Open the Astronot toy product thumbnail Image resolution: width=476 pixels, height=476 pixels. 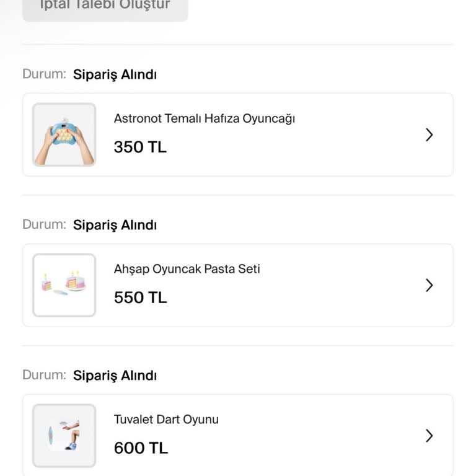[x=64, y=134]
